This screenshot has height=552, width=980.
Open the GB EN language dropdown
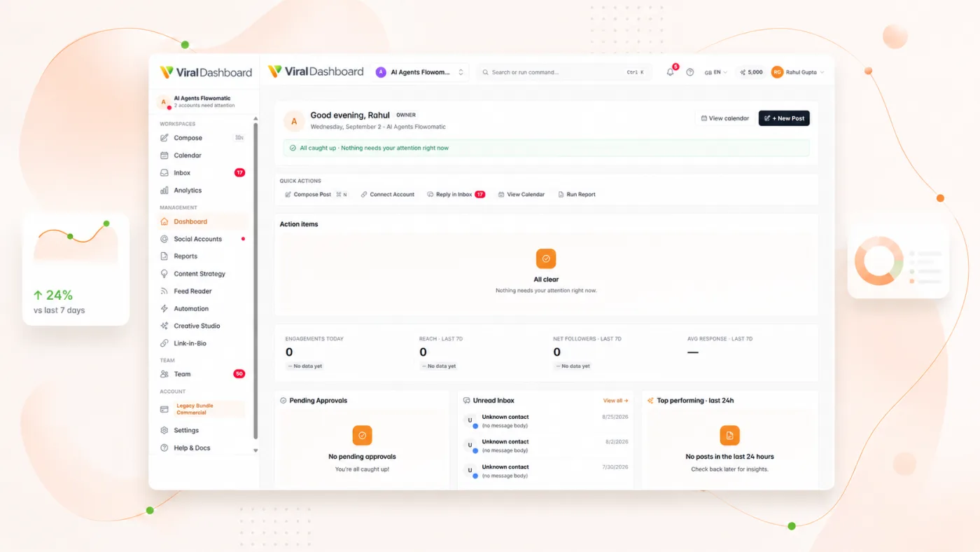click(715, 72)
